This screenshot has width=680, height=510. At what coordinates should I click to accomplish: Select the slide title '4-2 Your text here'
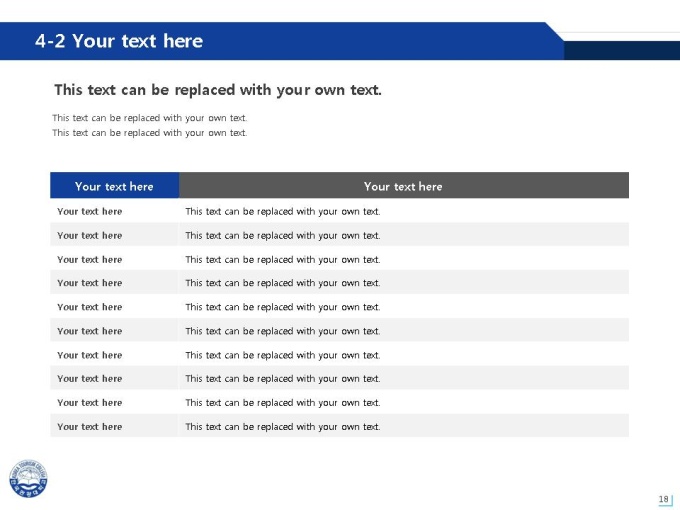(119, 41)
